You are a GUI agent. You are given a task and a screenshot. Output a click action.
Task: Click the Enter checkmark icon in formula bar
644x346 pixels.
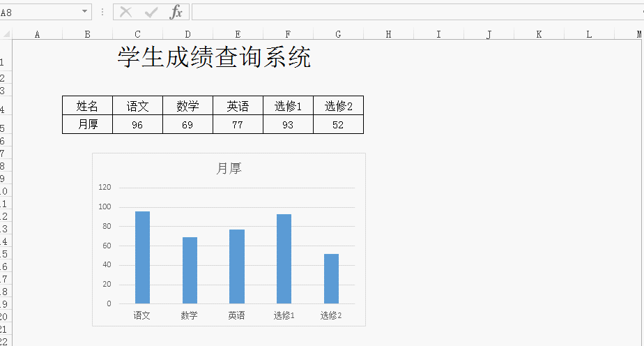click(151, 13)
